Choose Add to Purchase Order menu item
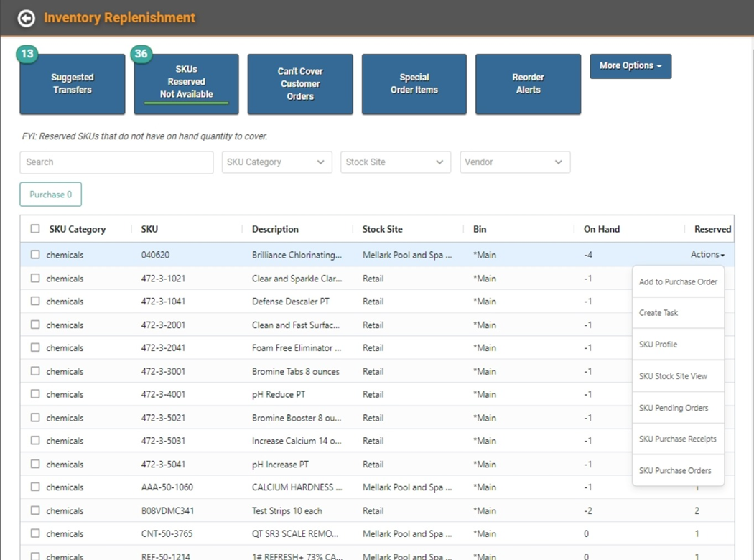 click(x=678, y=282)
